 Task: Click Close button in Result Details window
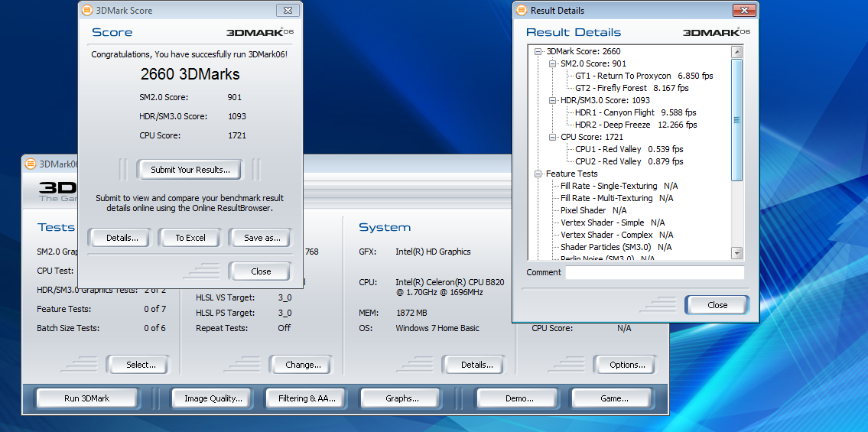[717, 305]
